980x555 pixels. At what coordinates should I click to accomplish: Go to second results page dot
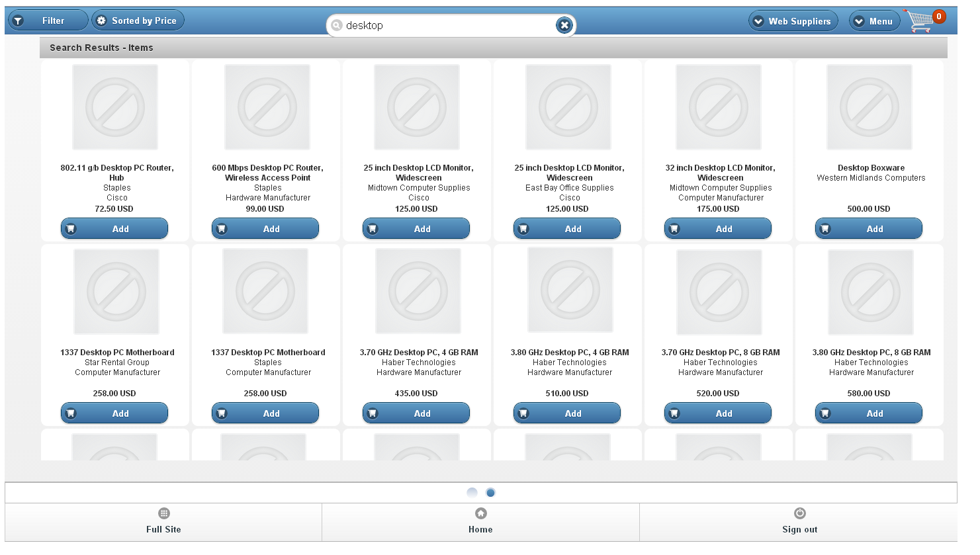[x=490, y=493]
